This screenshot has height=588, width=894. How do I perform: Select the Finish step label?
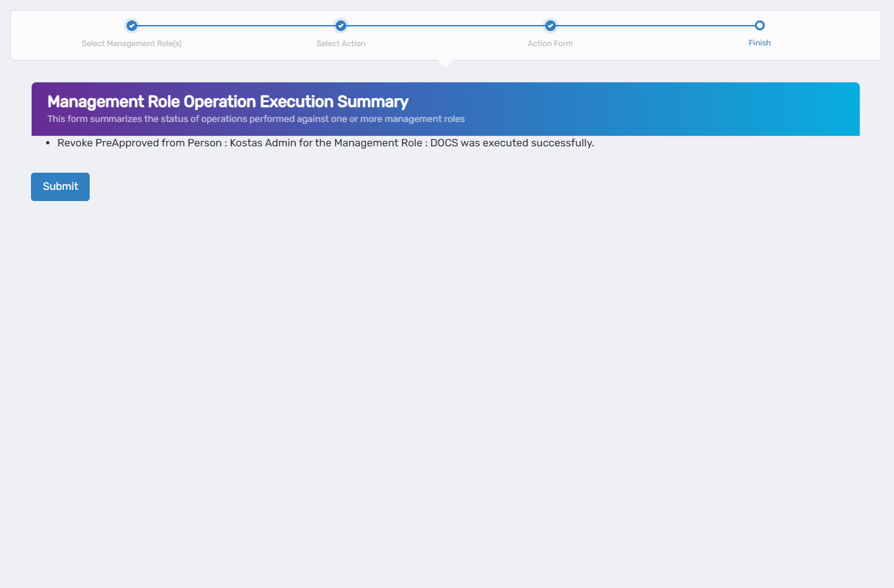point(760,42)
